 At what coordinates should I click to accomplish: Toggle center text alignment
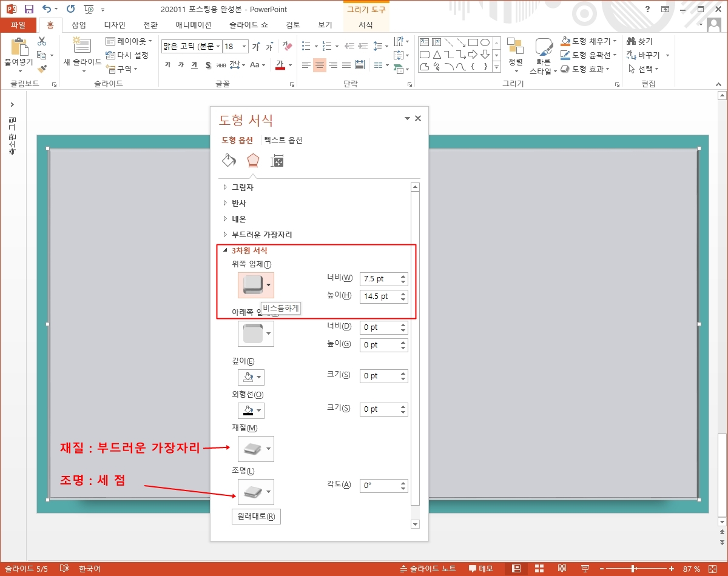tap(320, 65)
